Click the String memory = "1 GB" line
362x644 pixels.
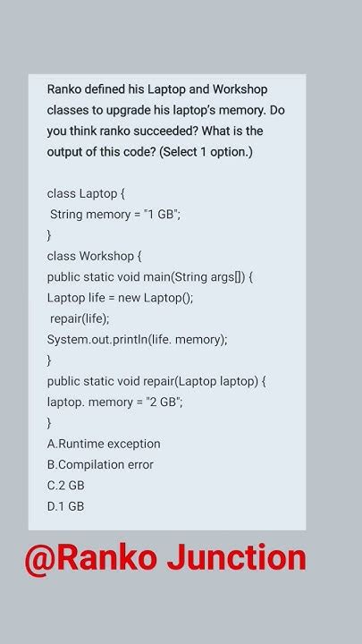[x=115, y=215]
